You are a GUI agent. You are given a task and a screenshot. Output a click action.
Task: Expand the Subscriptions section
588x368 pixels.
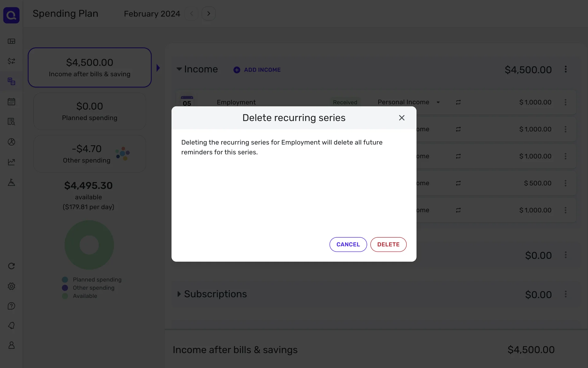179,294
